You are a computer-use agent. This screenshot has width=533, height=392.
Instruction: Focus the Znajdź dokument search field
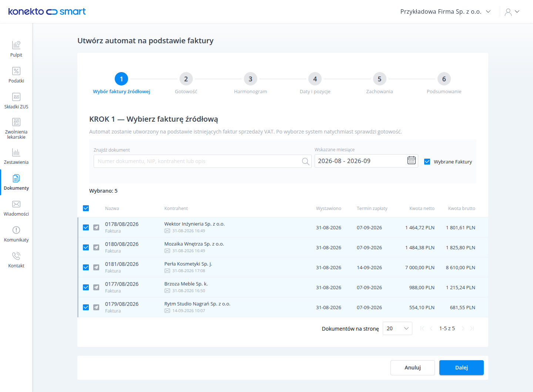click(202, 161)
